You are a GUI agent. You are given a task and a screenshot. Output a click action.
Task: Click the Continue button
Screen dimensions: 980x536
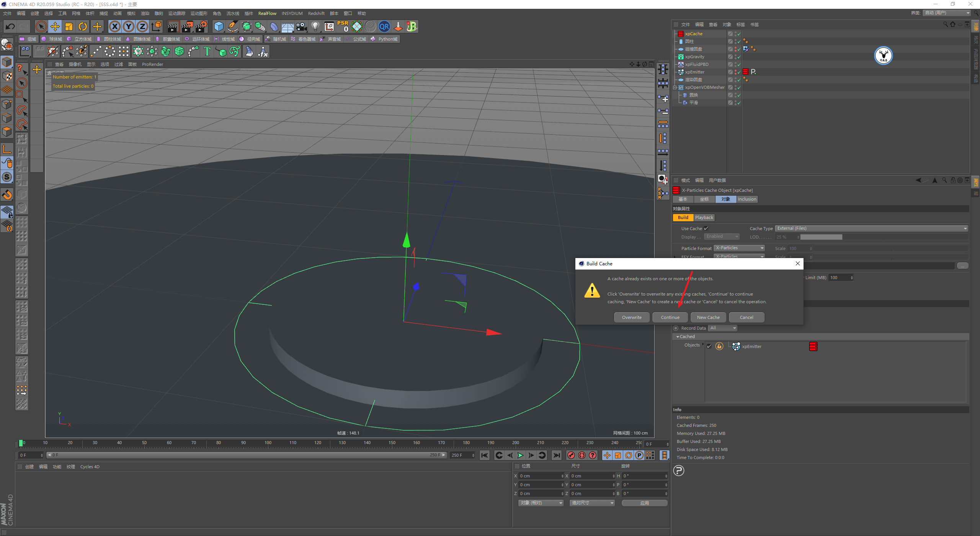[x=670, y=317]
